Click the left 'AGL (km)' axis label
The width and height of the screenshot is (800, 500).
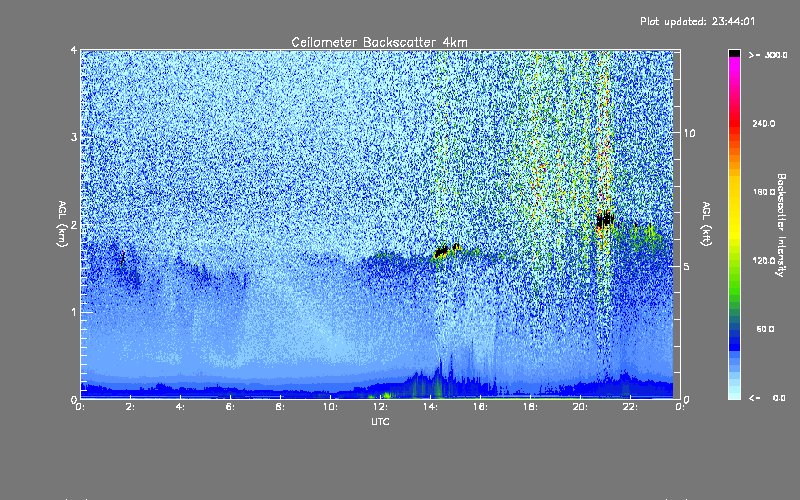[62, 224]
